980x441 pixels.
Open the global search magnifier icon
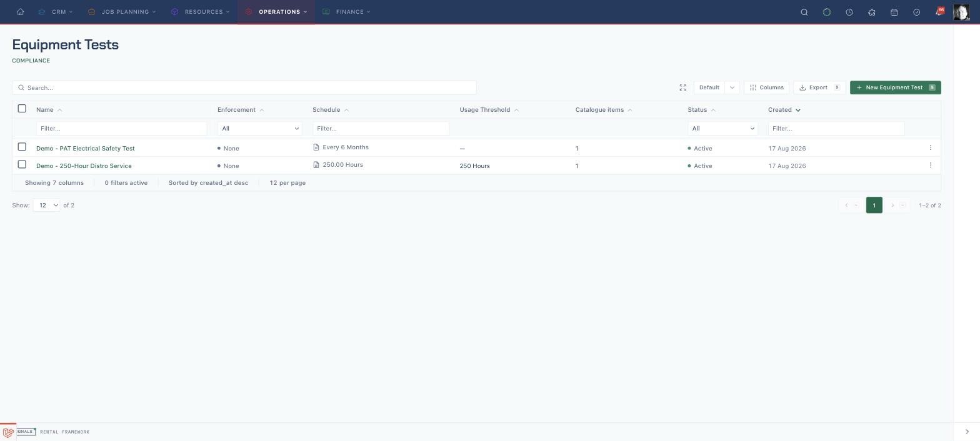pos(804,12)
